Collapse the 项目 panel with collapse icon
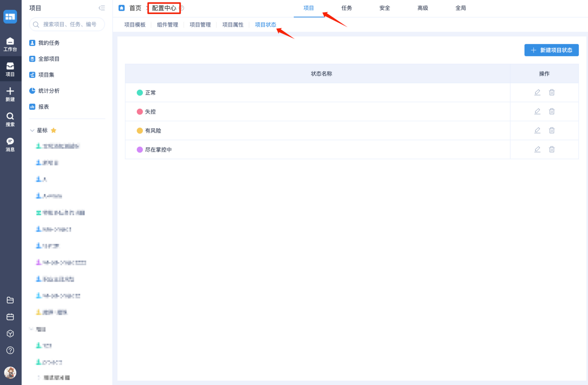 click(102, 8)
